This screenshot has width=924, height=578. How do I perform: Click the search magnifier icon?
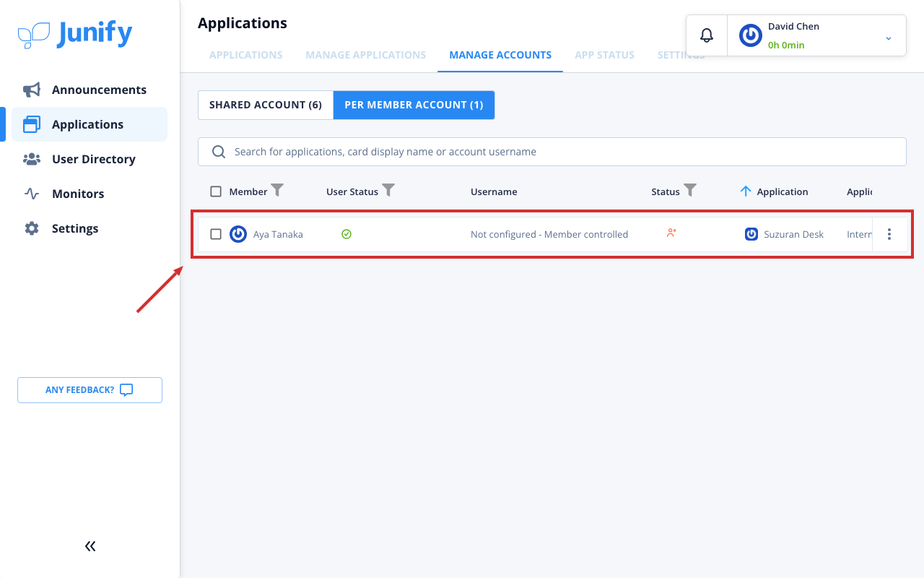pos(219,152)
